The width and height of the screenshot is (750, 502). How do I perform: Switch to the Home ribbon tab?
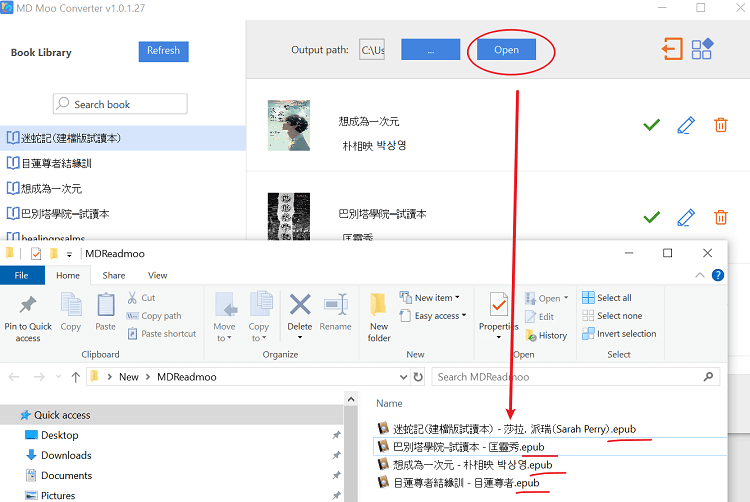(68, 275)
